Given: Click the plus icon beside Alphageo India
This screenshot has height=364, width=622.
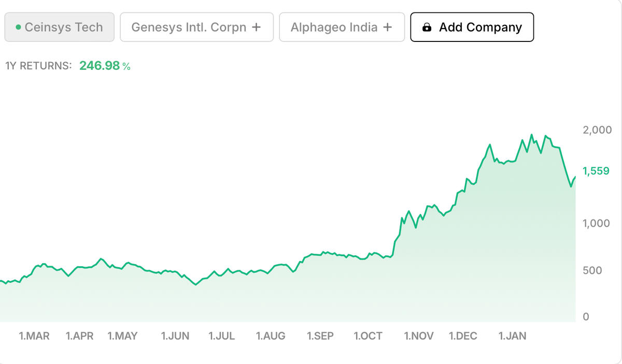Looking at the screenshot, I should [x=387, y=27].
